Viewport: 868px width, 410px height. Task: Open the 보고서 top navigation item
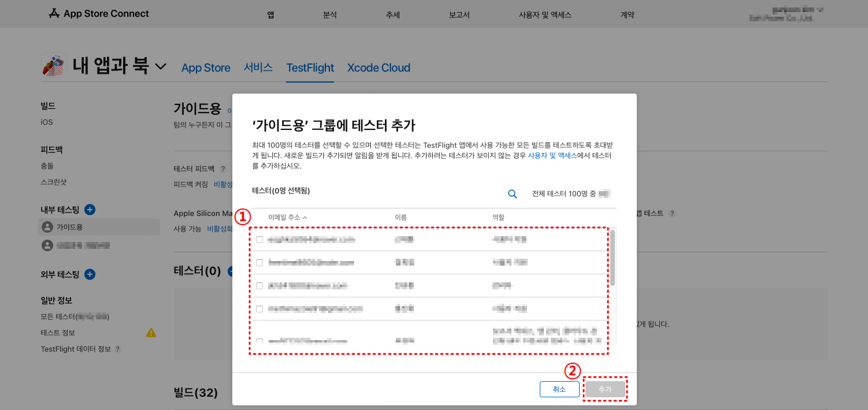click(x=459, y=15)
